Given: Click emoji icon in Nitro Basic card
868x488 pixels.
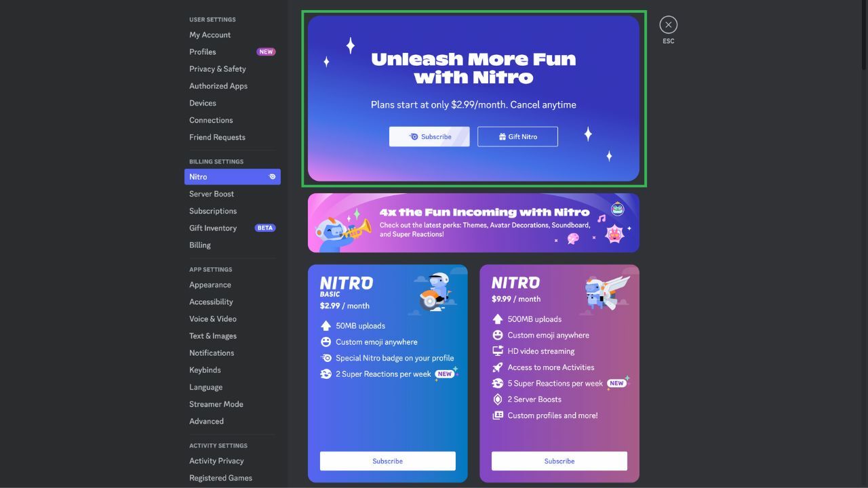Looking at the screenshot, I should pyautogui.click(x=326, y=342).
